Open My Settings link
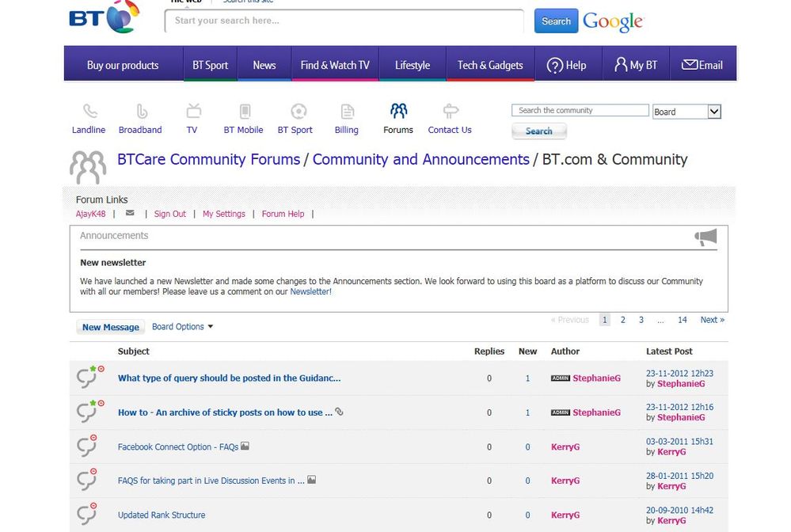The image size is (791, 532). [x=223, y=214]
